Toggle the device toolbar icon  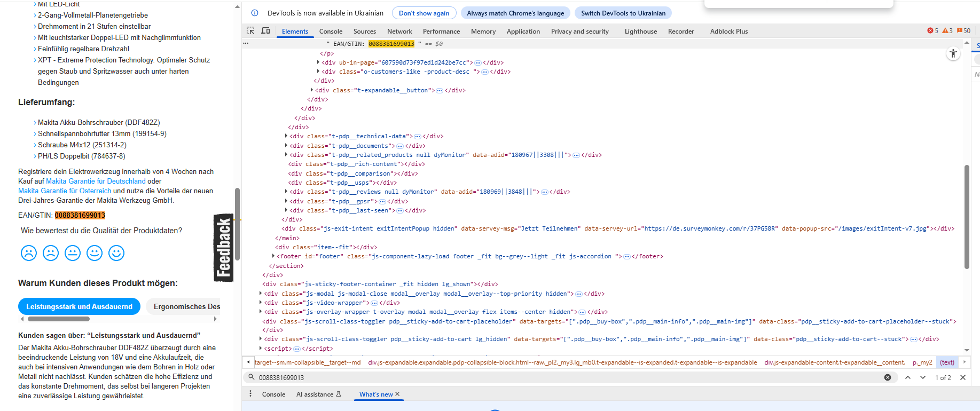coord(265,31)
